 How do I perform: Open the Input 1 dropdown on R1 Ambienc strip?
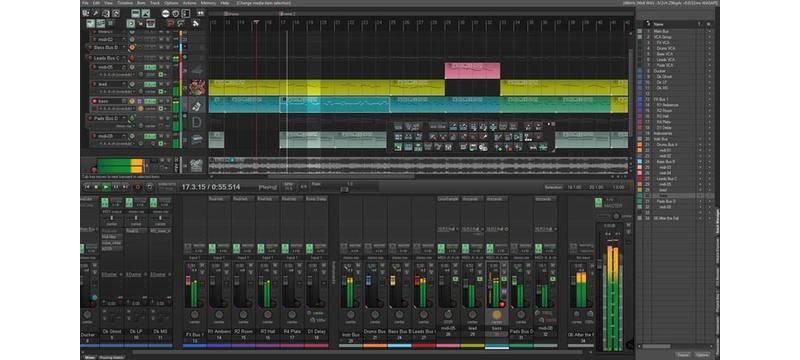tap(219, 258)
